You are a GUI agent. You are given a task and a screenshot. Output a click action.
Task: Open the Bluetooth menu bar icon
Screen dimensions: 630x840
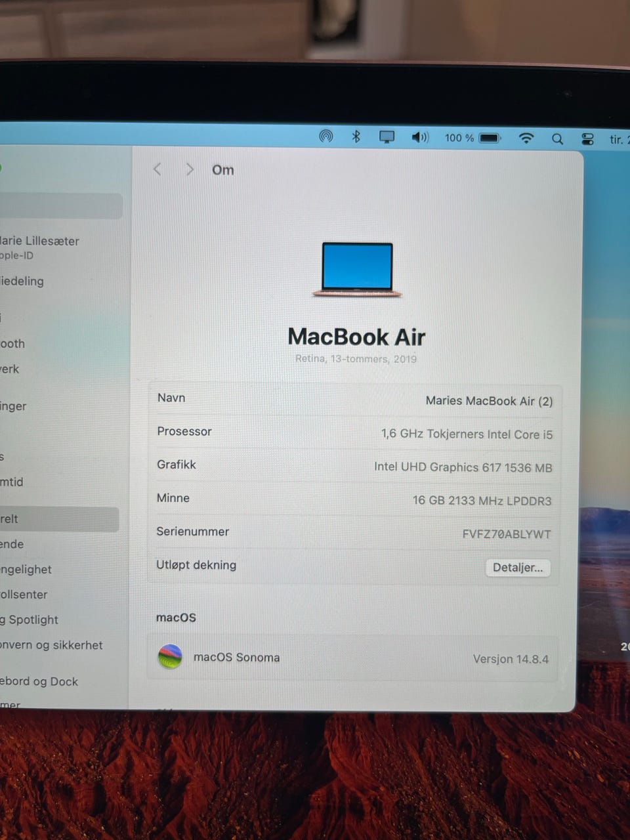356,136
